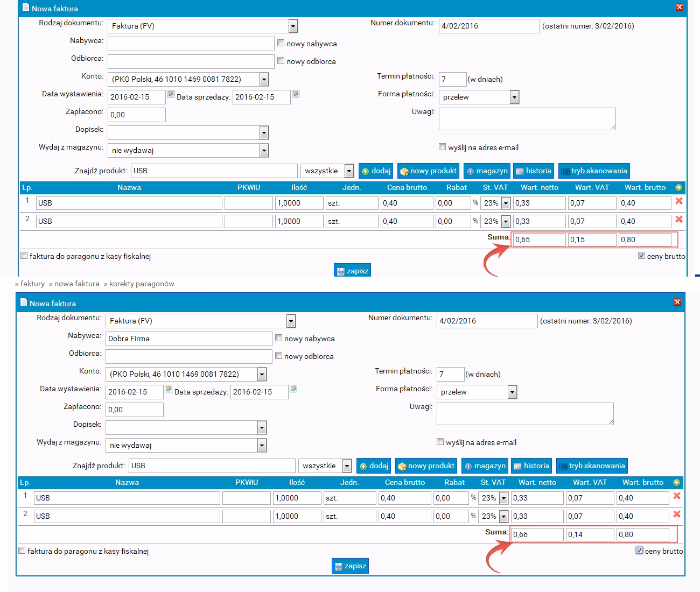Click the green add-row plus icon in the upper table header
The width and height of the screenshot is (700, 592).
pyautogui.click(x=678, y=188)
